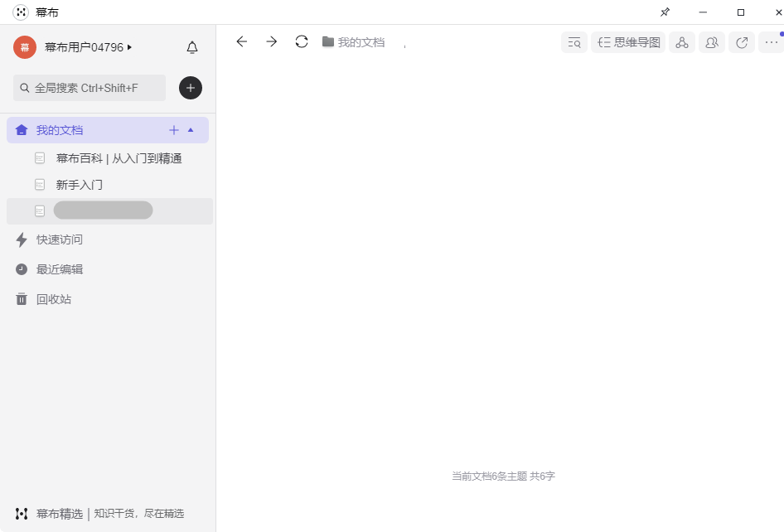Go back with the left arrow
The height and width of the screenshot is (532, 784).
[241, 41]
